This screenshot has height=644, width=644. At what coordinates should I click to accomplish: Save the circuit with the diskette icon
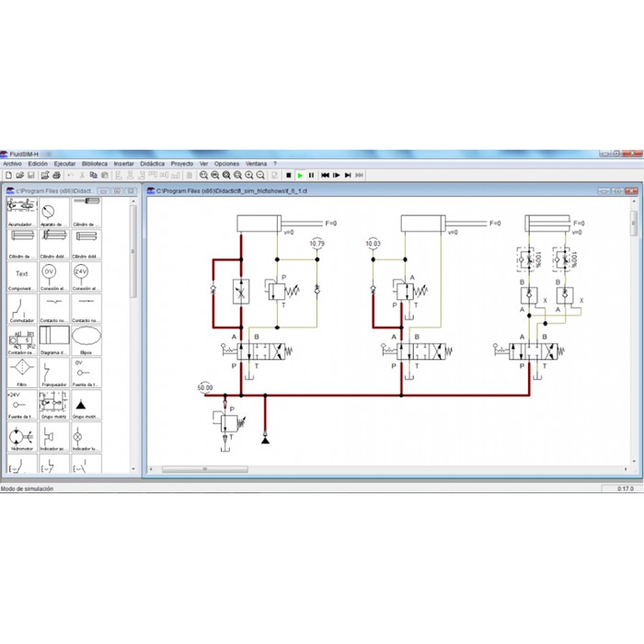[x=30, y=175]
